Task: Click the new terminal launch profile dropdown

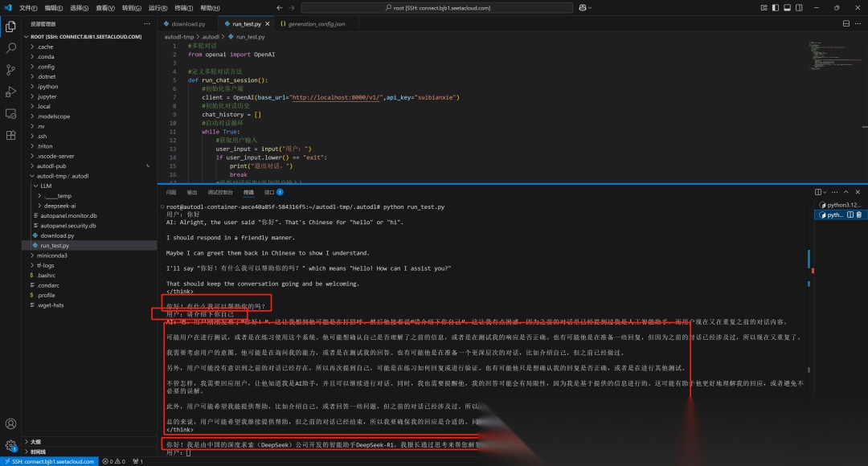Action: (825, 192)
